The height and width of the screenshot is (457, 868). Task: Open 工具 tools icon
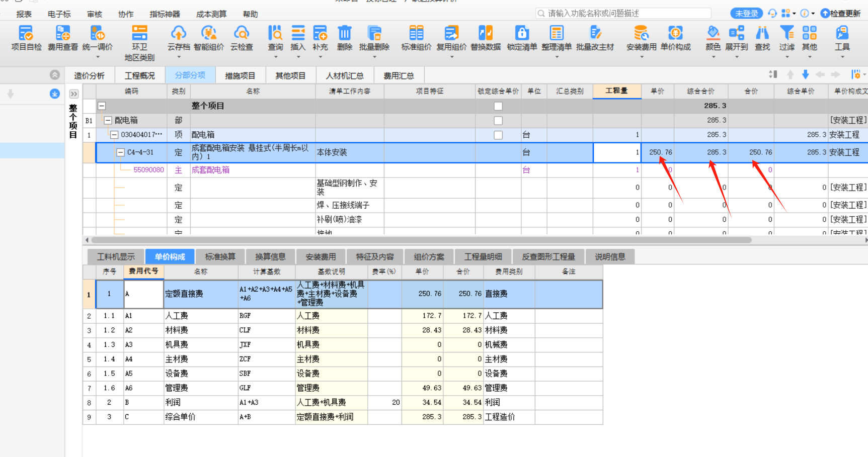click(842, 39)
